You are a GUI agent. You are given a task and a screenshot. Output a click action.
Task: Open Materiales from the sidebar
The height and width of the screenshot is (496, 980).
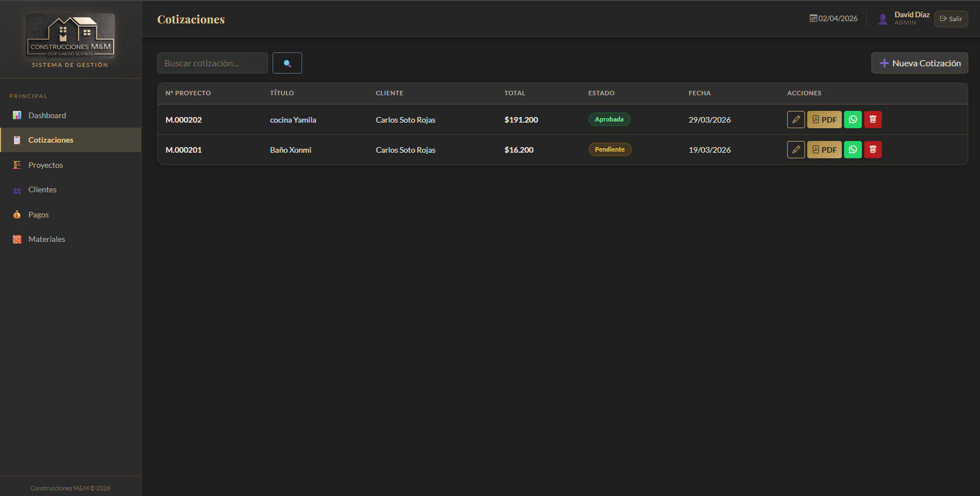pos(71,239)
